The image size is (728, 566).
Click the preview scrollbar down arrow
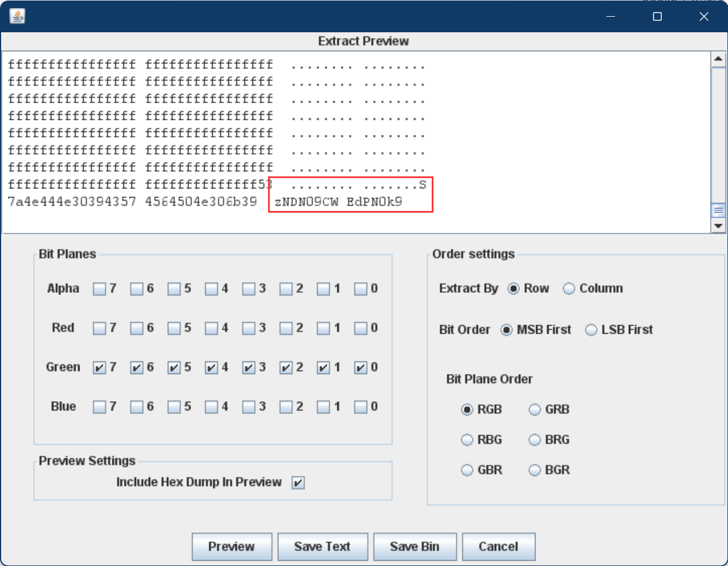[x=718, y=226]
